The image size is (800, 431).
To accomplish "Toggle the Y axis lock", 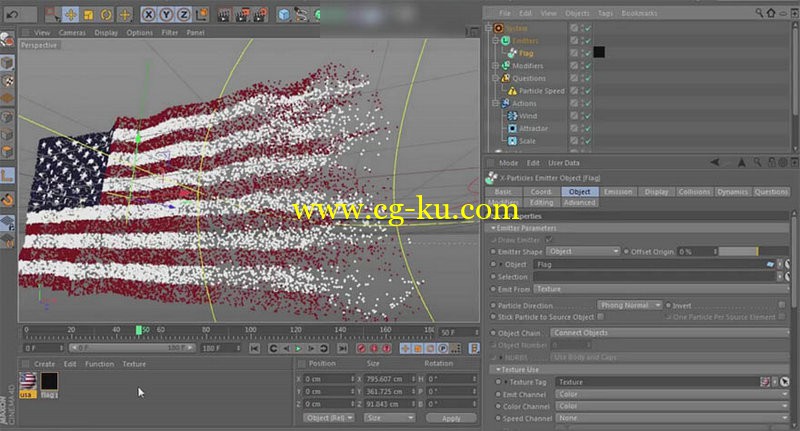I will point(166,15).
